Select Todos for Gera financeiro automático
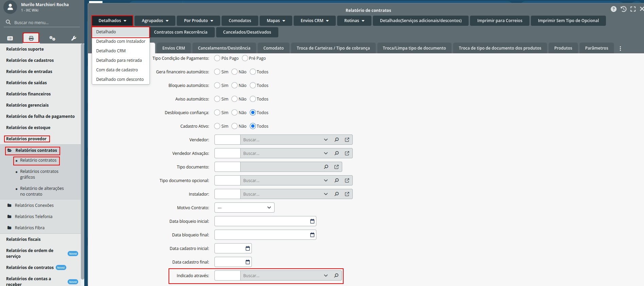The width and height of the screenshot is (644, 286). pyautogui.click(x=253, y=72)
